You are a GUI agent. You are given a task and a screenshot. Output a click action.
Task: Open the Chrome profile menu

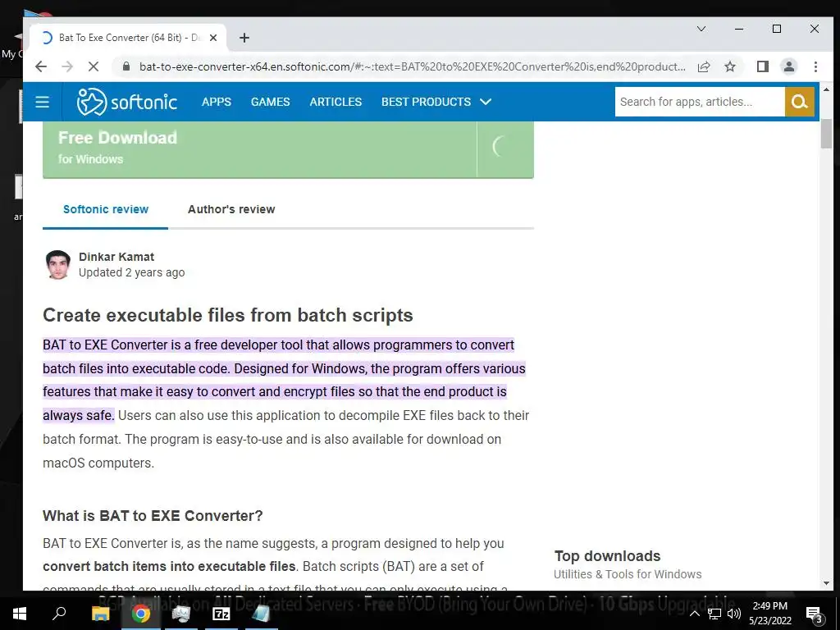[x=788, y=66]
